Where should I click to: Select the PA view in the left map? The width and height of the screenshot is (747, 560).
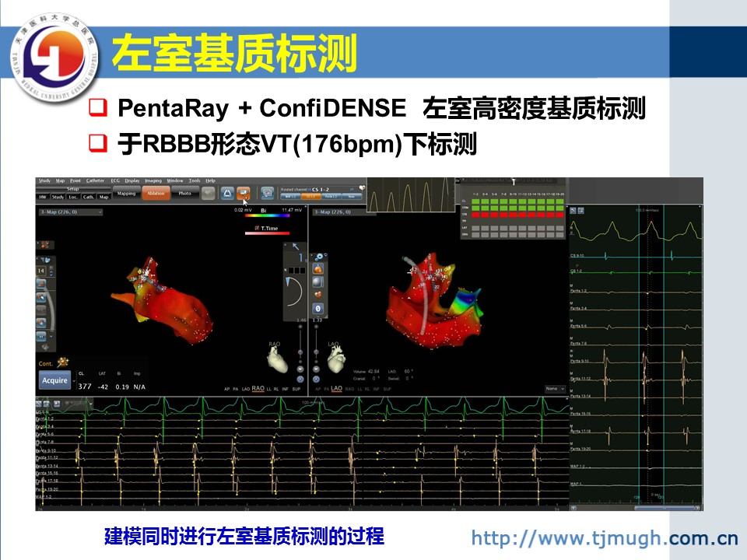click(x=235, y=389)
